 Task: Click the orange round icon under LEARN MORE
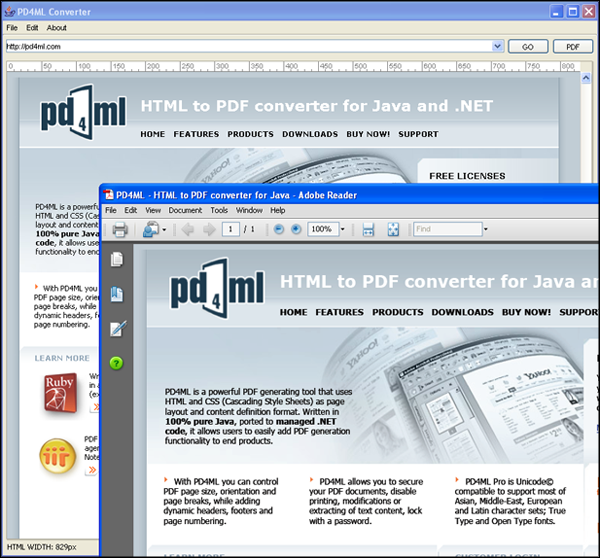[57, 456]
